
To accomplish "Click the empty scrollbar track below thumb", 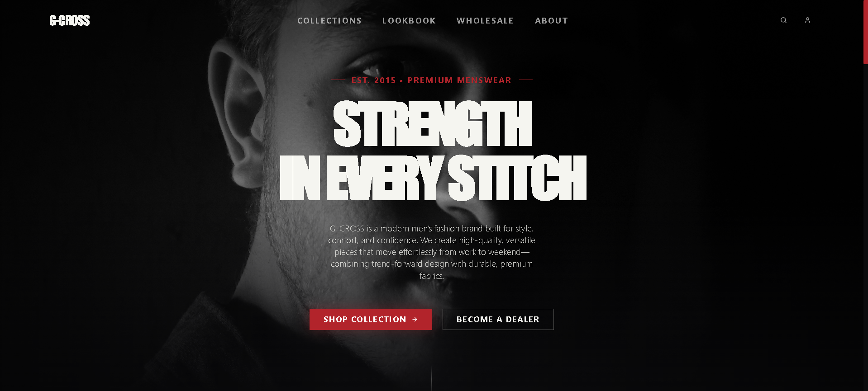I will tap(866, 226).
